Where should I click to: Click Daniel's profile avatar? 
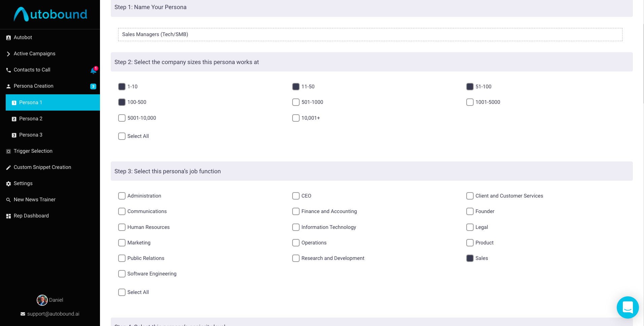(x=42, y=300)
